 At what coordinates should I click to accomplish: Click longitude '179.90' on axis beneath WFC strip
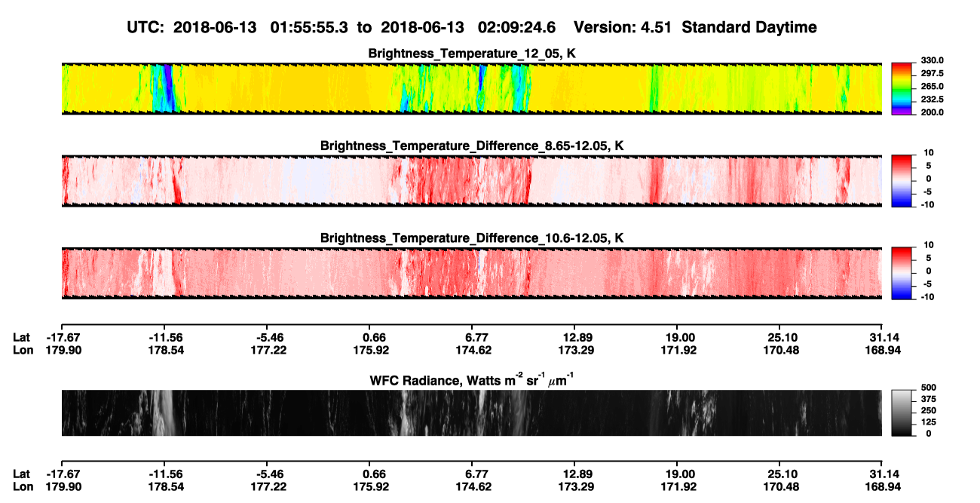pos(63,488)
